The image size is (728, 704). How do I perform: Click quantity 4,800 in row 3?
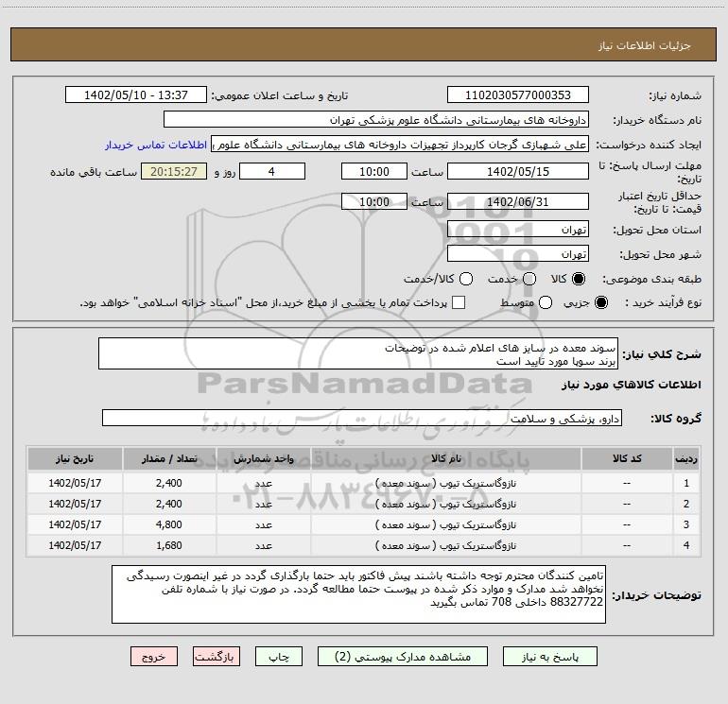coord(169,524)
